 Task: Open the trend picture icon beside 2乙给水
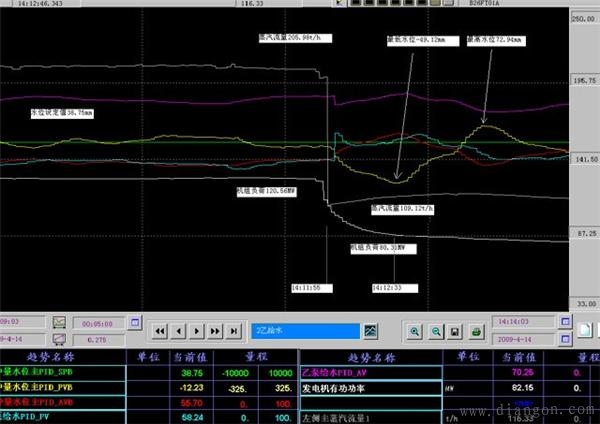pos(372,330)
